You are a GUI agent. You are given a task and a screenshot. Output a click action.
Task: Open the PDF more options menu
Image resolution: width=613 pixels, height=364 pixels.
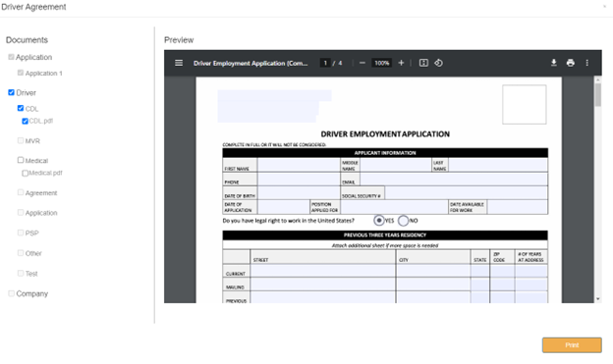coord(586,63)
